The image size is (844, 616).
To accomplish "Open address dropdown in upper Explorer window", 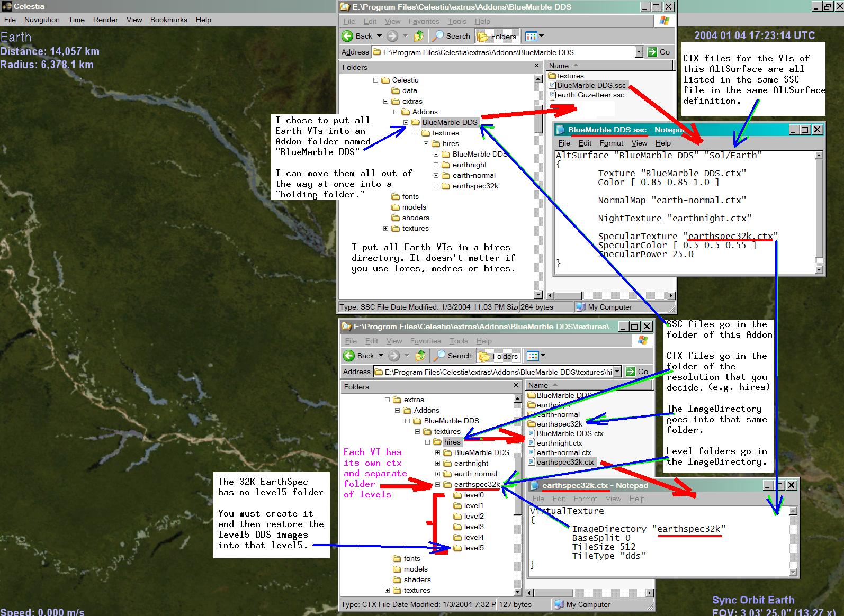I will coord(639,52).
